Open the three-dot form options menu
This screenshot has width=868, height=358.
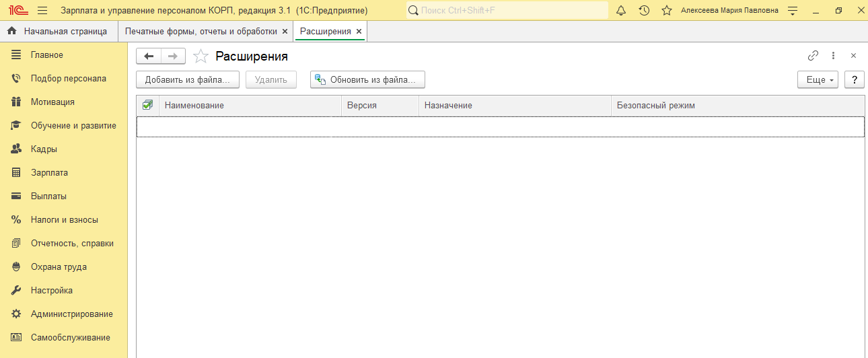coord(833,56)
